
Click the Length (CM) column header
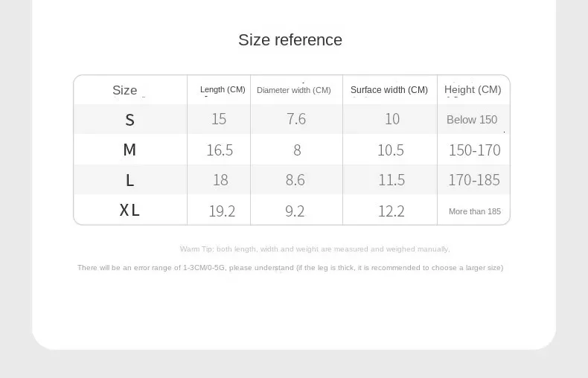coord(223,89)
